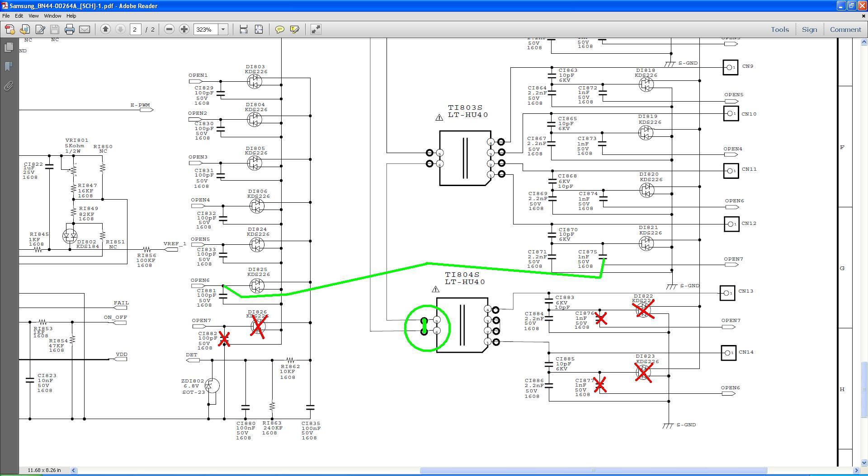Image resolution: width=868 pixels, height=476 pixels.
Task: Print the document using the printer icon
Action: (69, 29)
